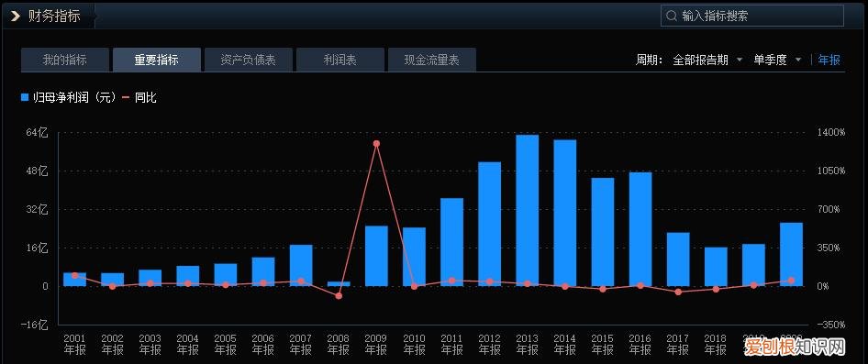Open the 单季度 dropdown
This screenshot has width=868, height=364.
[777, 60]
